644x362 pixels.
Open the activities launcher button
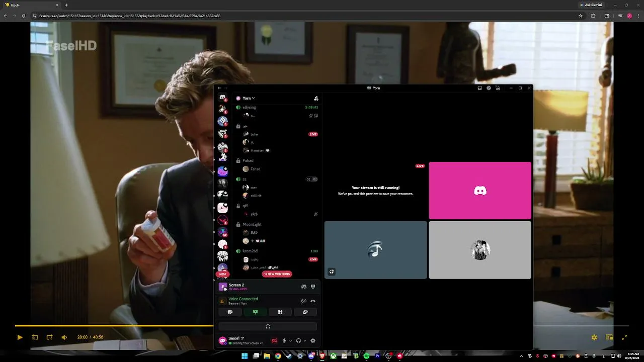pos(280,312)
